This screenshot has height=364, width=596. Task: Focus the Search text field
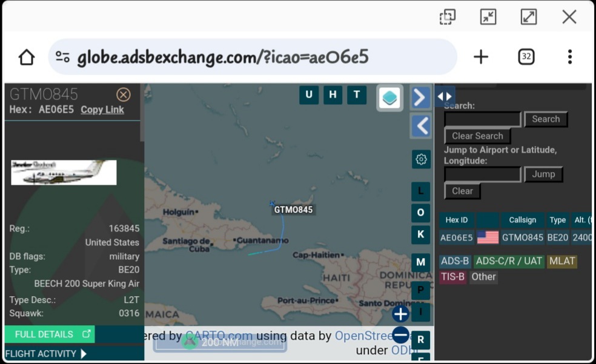(482, 119)
